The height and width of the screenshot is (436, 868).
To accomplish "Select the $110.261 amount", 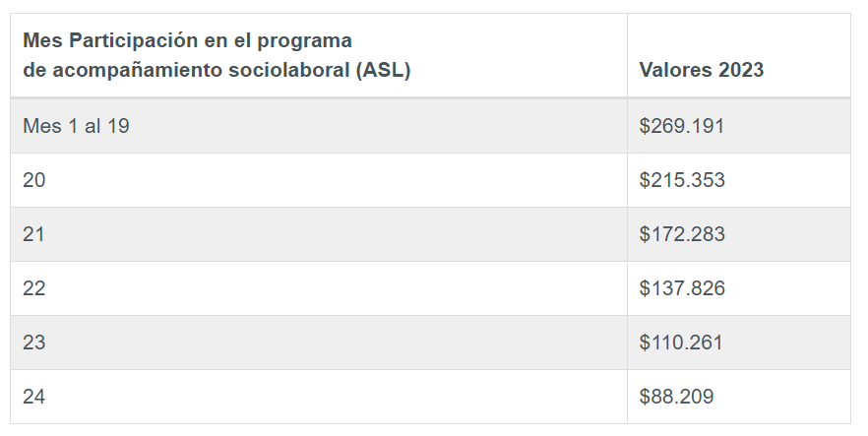I will [x=681, y=343].
